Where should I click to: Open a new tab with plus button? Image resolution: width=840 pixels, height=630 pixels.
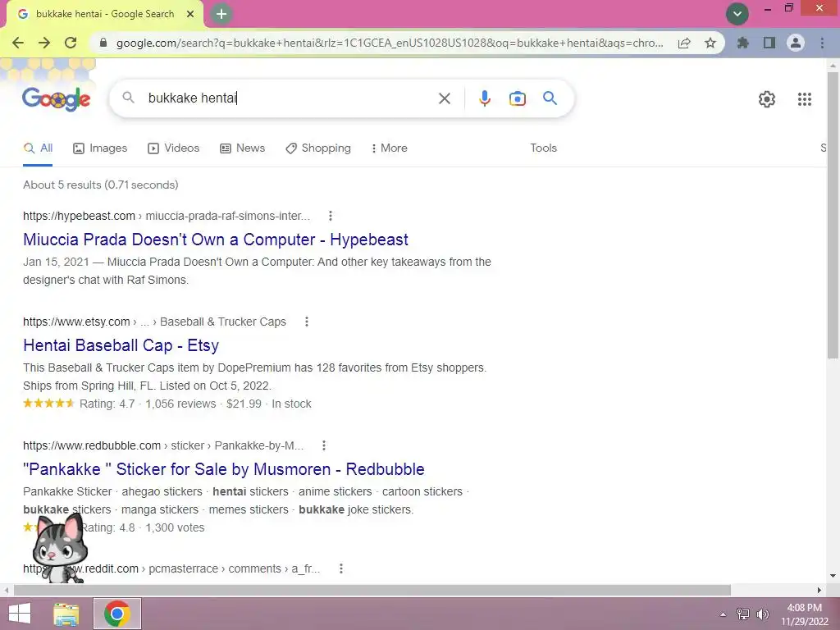pos(221,14)
